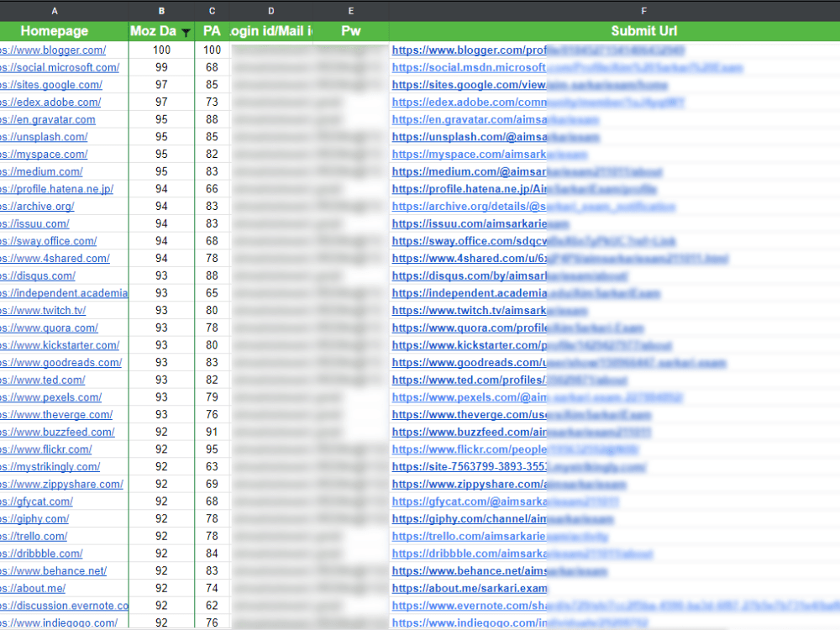Open the gfycat.com homepage link

pyautogui.click(x=36, y=501)
